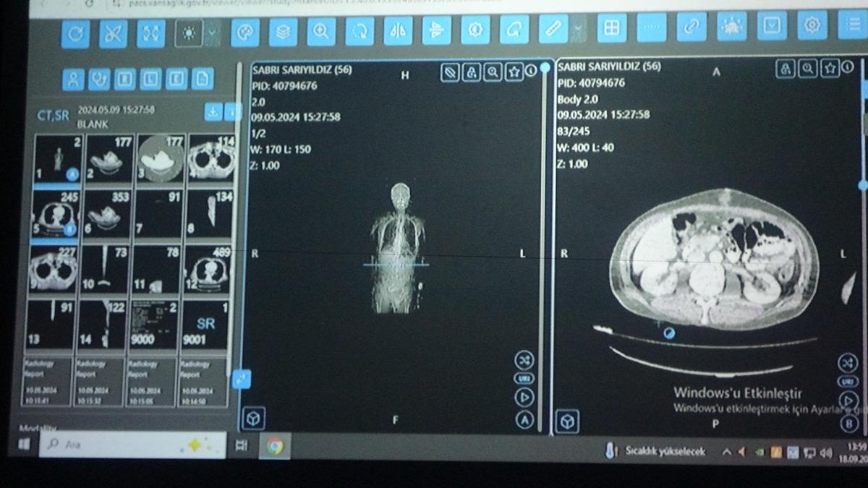Expand the dropdown arrow beside brightness tool

point(211,33)
